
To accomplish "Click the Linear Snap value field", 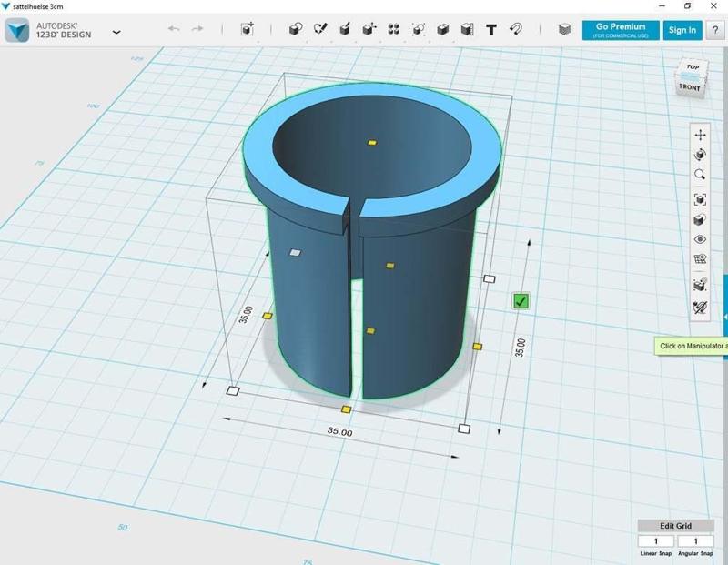I will point(656,541).
